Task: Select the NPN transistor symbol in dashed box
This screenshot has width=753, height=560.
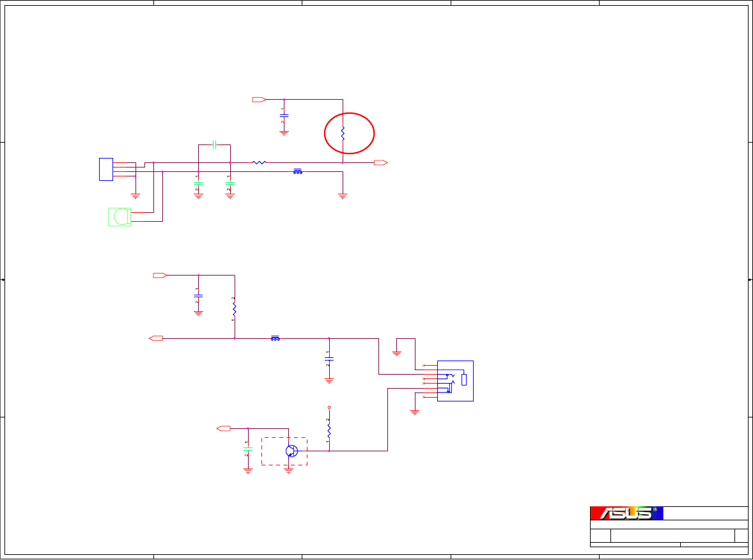Action: 291,451
